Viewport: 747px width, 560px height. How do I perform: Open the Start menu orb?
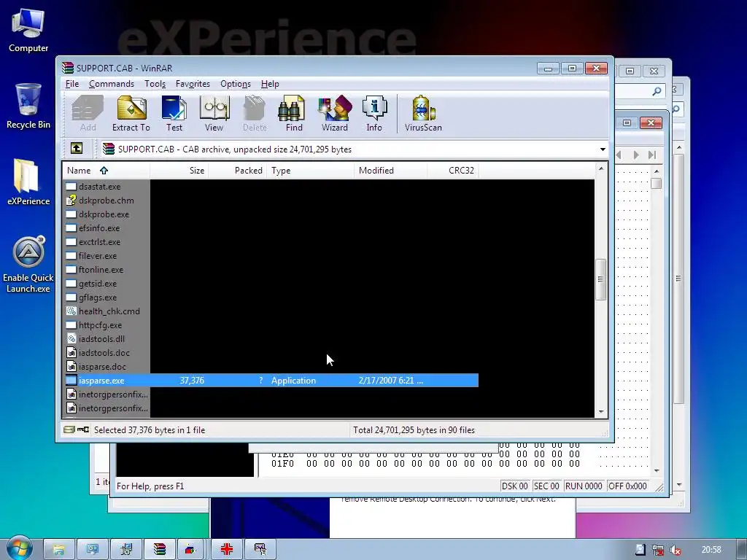point(19,548)
